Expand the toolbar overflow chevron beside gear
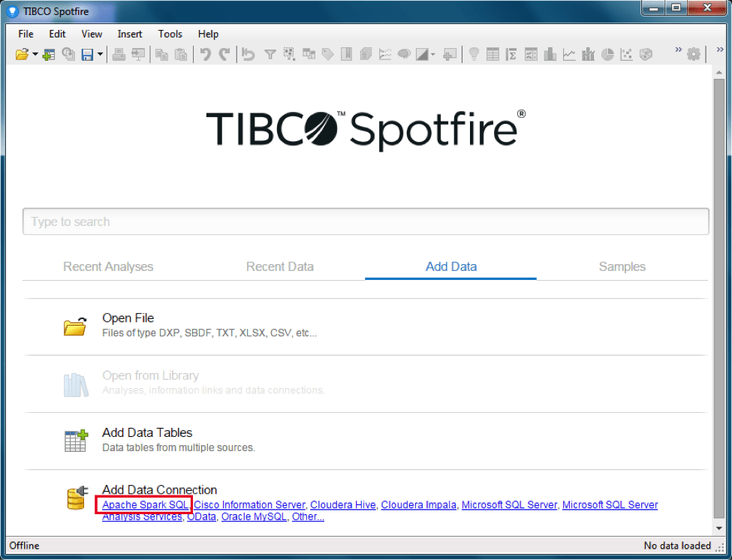Image resolution: width=732 pixels, height=560 pixels. pyautogui.click(x=678, y=50)
